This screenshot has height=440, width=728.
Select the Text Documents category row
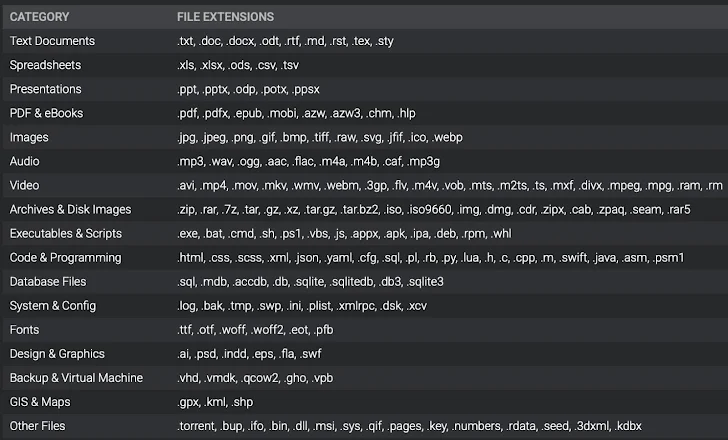52,41
